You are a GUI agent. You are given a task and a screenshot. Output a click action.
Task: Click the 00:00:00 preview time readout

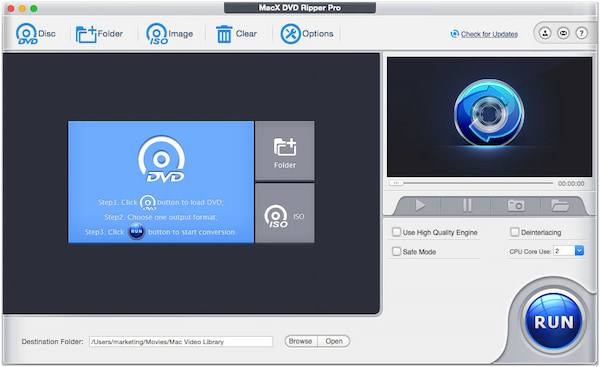tap(571, 184)
